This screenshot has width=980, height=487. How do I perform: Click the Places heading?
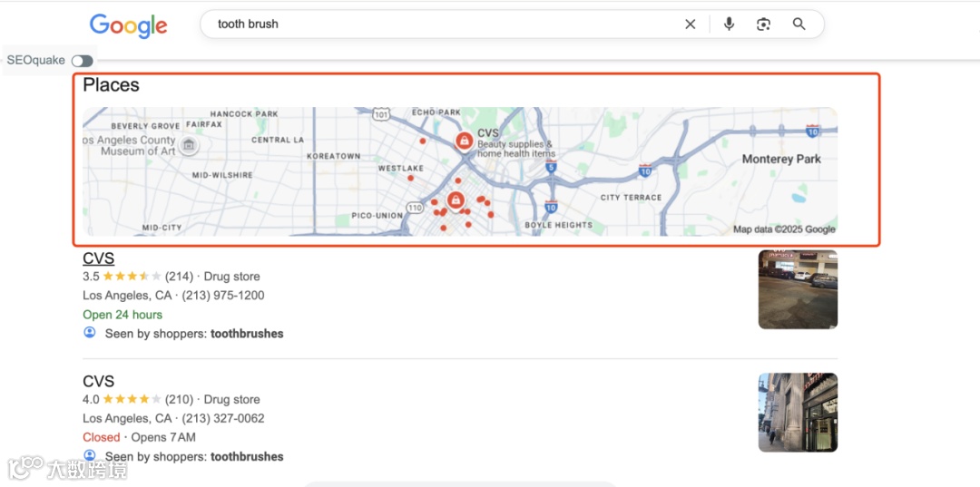click(111, 85)
